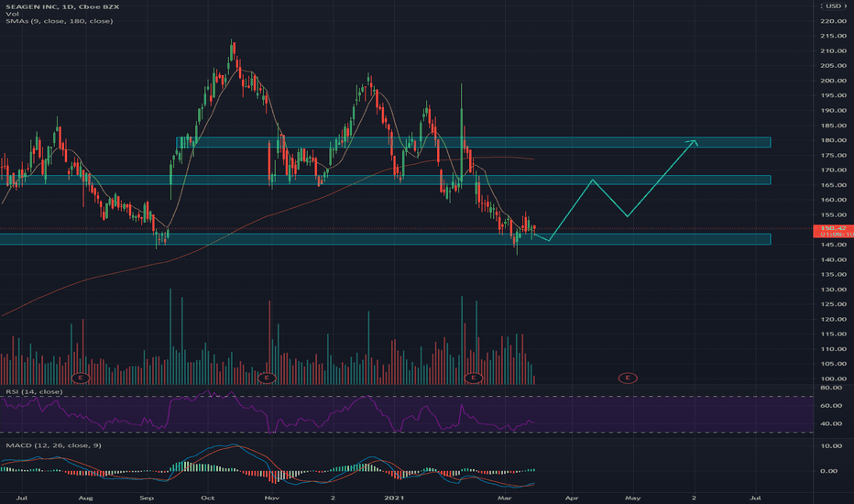Viewport: 854px width, 504px height.
Task: Open the USD currency selector
Action: point(833,6)
